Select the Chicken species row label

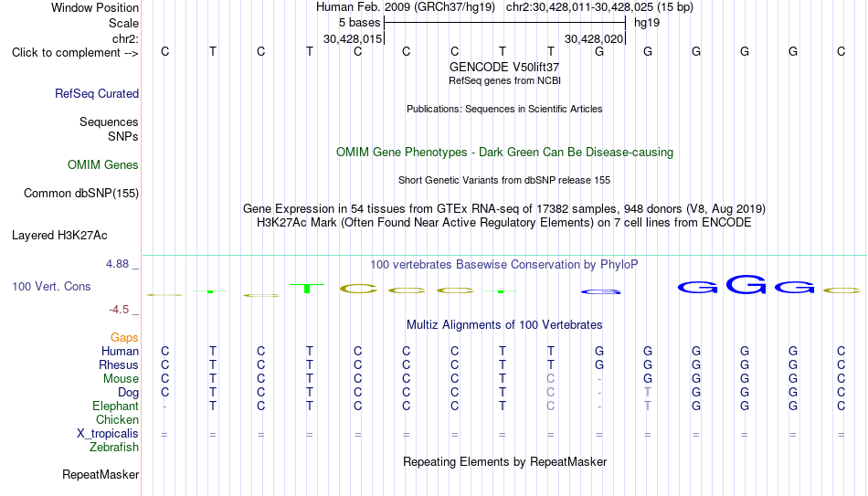pyautogui.click(x=117, y=419)
